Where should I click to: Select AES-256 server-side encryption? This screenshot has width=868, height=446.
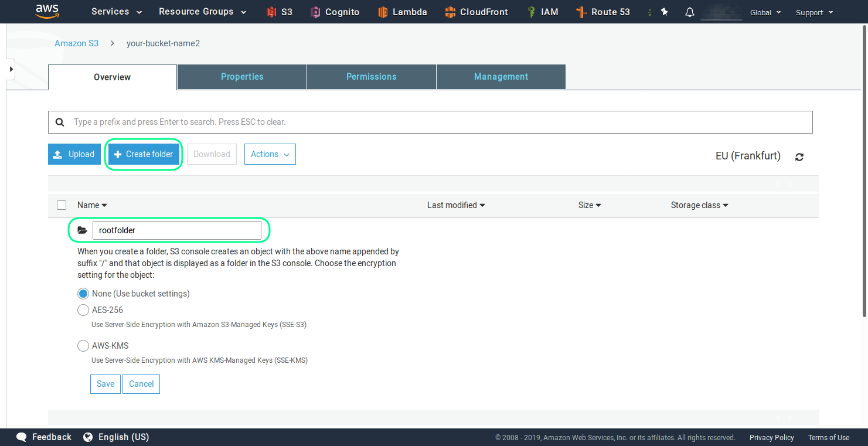click(x=83, y=310)
